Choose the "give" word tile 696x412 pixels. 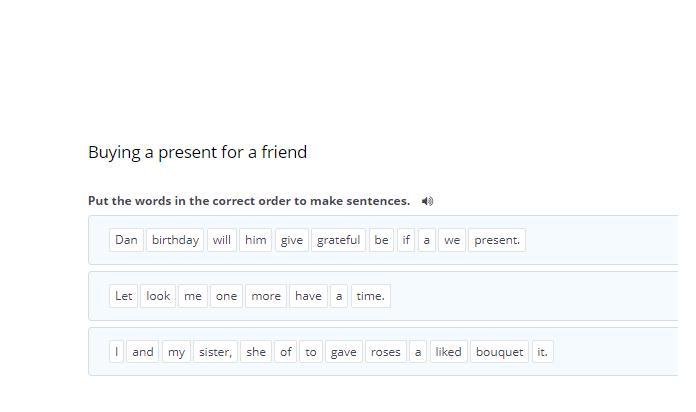[x=291, y=240]
